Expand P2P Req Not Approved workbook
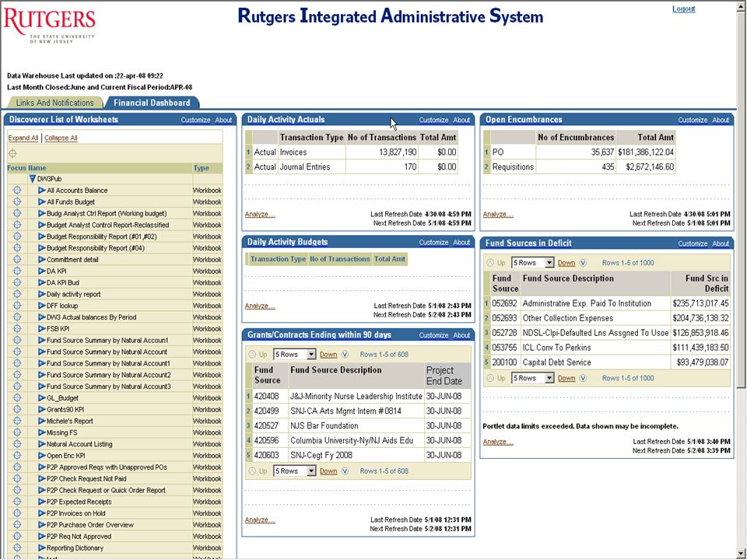Image resolution: width=747 pixels, height=560 pixels. (x=42, y=536)
